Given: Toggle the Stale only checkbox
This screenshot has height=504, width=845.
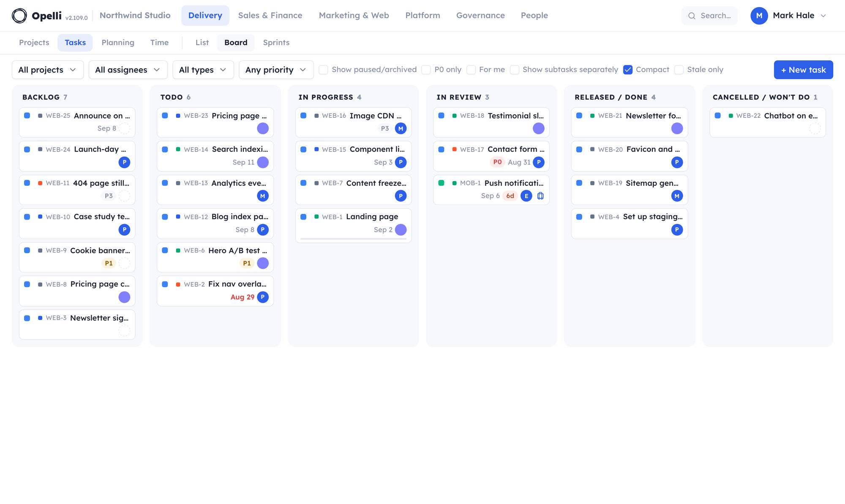Looking at the screenshot, I should click(x=679, y=70).
